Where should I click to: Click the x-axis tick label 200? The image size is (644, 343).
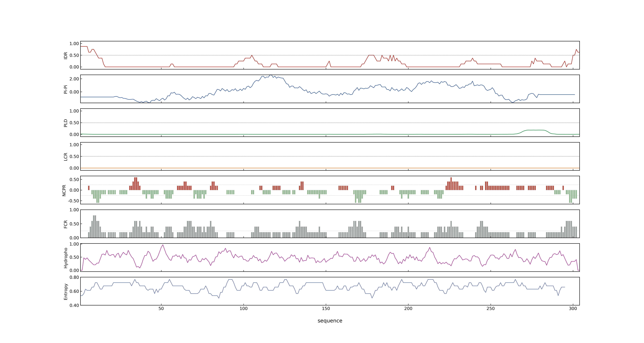pyautogui.click(x=408, y=309)
